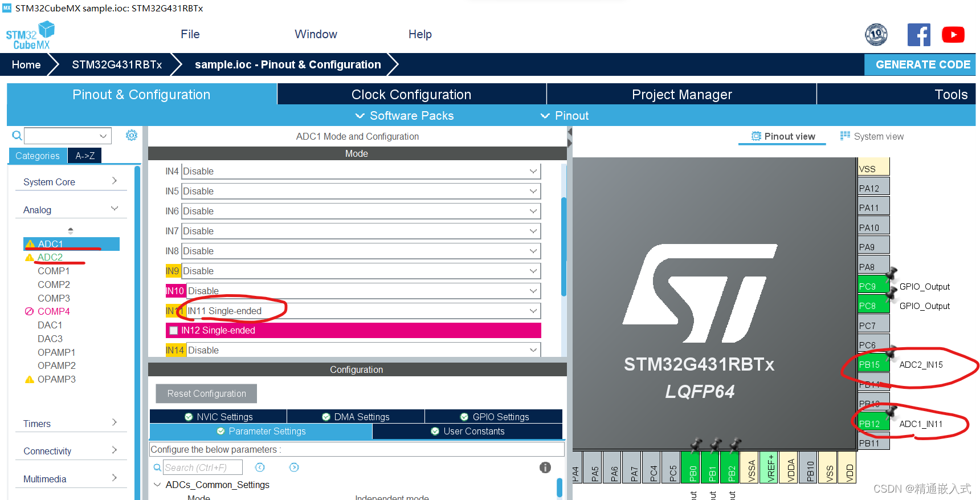Image resolution: width=980 pixels, height=500 pixels.
Task: Switch to the A->Z list tab
Action: tap(85, 156)
